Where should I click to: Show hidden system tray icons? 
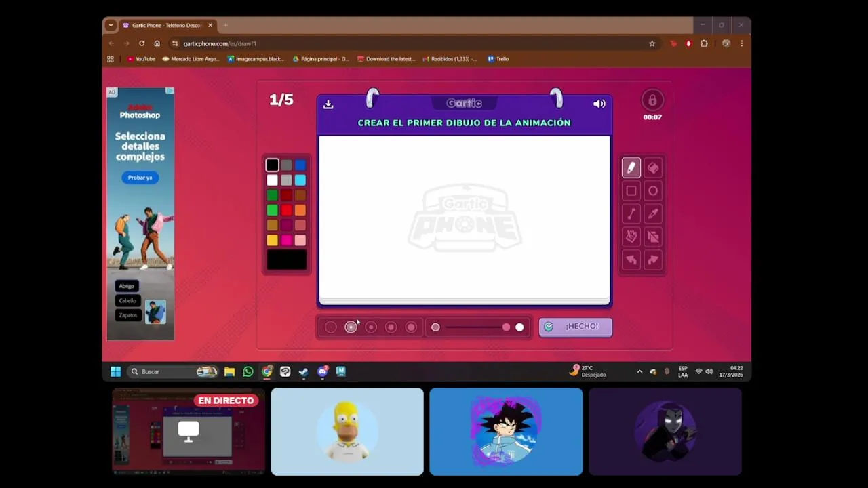coord(639,371)
